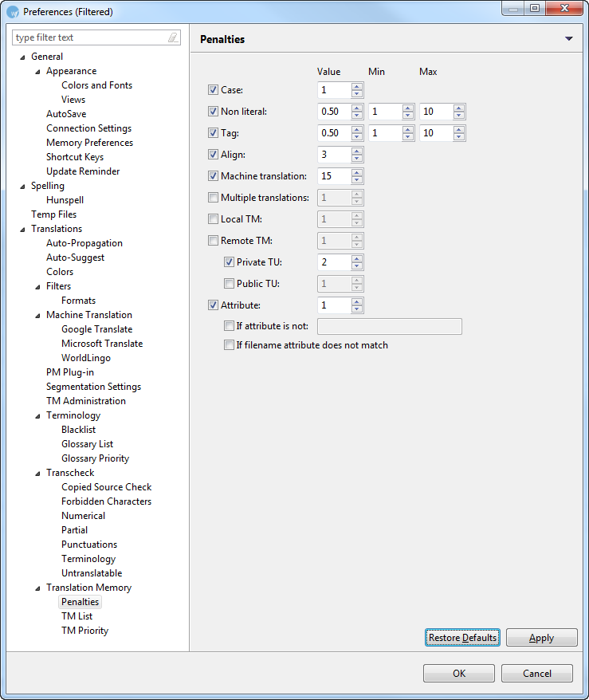Click the Attribute value spinner
The image size is (589, 700).
click(340, 305)
